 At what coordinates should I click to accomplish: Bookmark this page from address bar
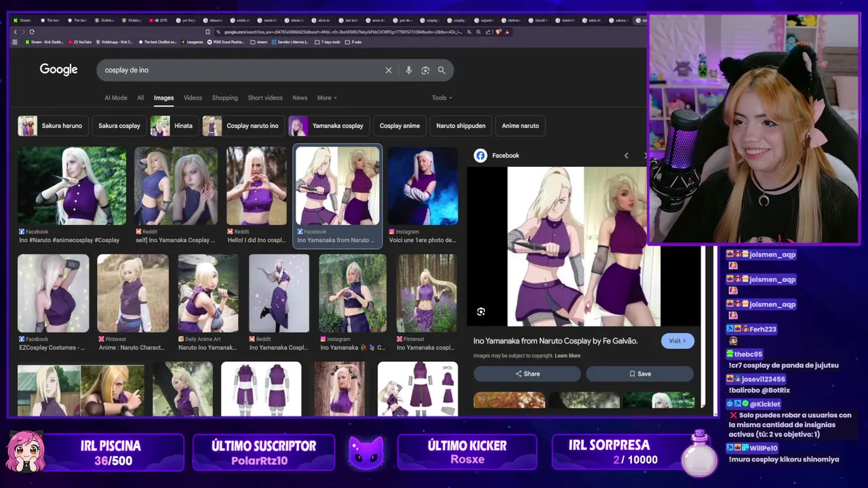208,32
